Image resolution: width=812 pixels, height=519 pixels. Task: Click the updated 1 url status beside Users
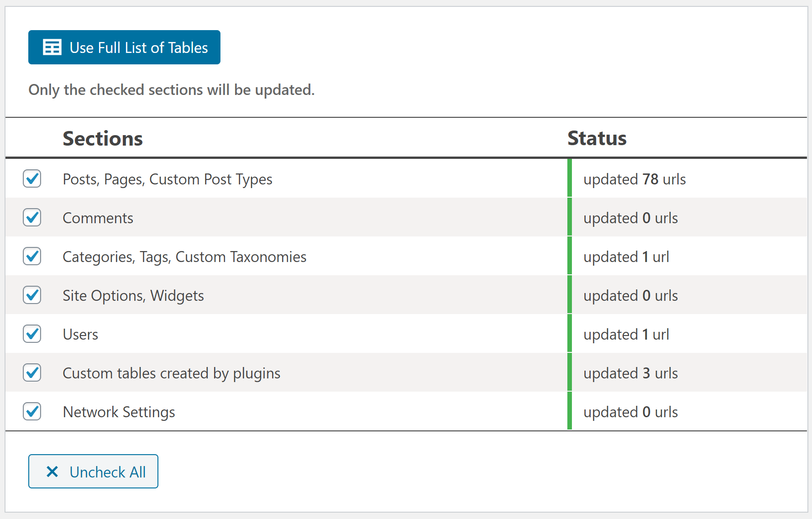click(x=626, y=334)
